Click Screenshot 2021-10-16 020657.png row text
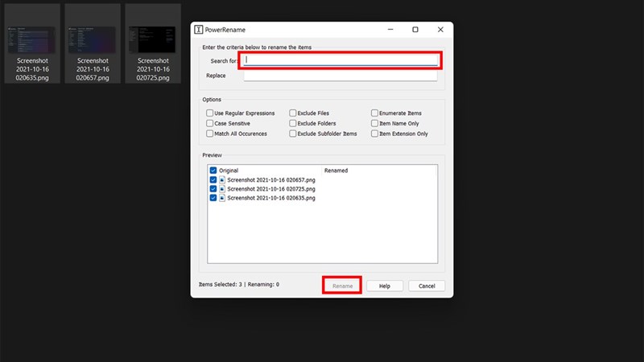Screen dimensions: 644x362 pyautogui.click(x=271, y=179)
